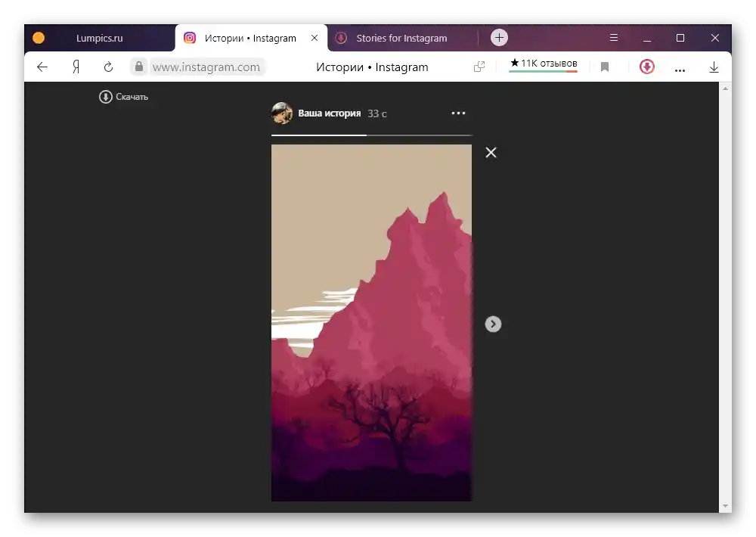This screenshot has width=756, height=537.
Task: Switch to the Stories for Instagram tab
Action: [x=401, y=38]
